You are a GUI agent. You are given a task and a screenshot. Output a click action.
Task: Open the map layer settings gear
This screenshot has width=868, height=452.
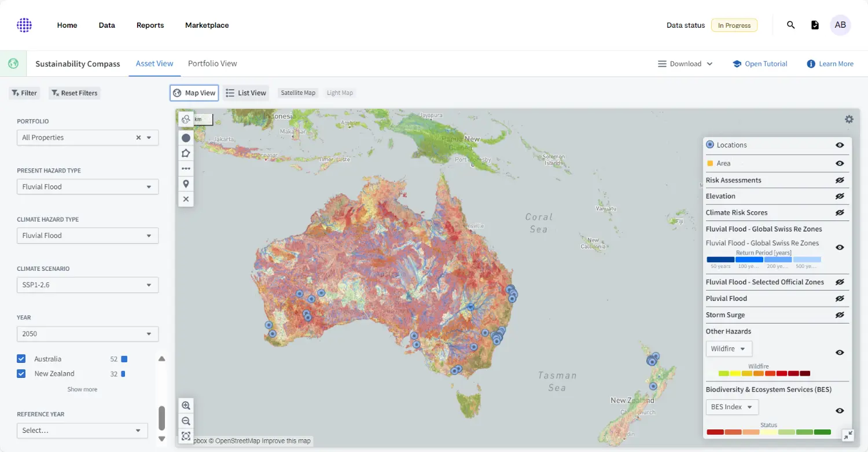(849, 119)
